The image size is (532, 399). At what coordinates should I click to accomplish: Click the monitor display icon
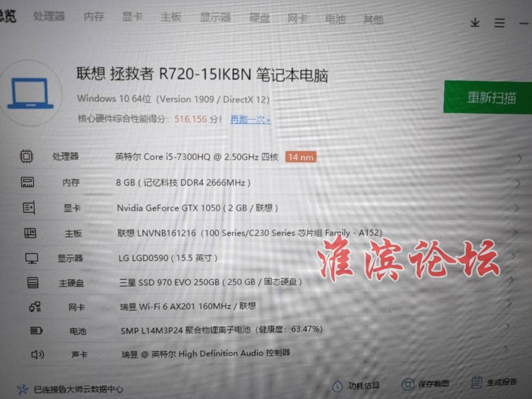[32, 258]
